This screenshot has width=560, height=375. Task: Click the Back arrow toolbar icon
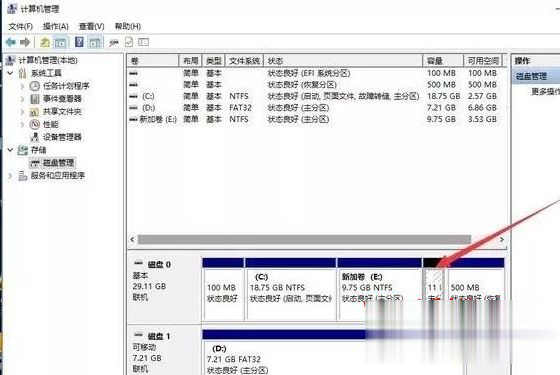pyautogui.click(x=11, y=42)
